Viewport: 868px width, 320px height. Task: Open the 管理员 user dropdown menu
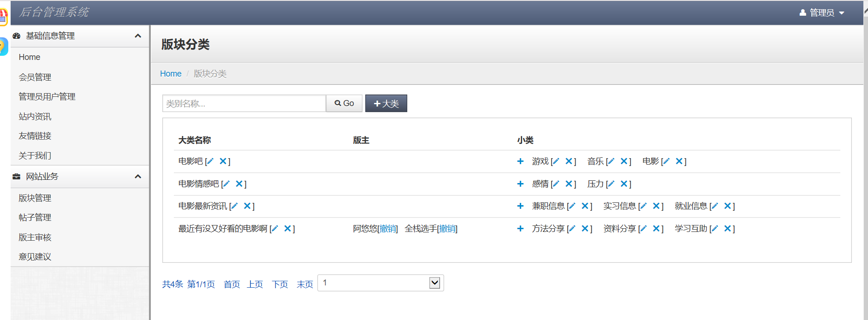pos(822,13)
